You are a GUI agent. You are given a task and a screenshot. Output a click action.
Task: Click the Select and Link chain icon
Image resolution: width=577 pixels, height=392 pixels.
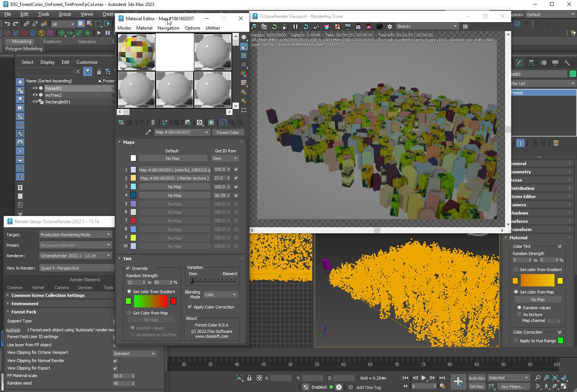coord(27,24)
